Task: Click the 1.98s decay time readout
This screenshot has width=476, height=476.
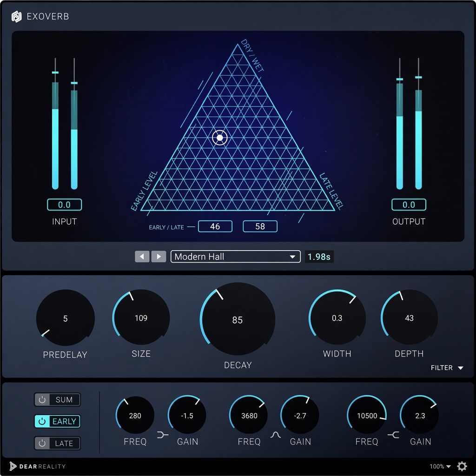Action: [319, 257]
